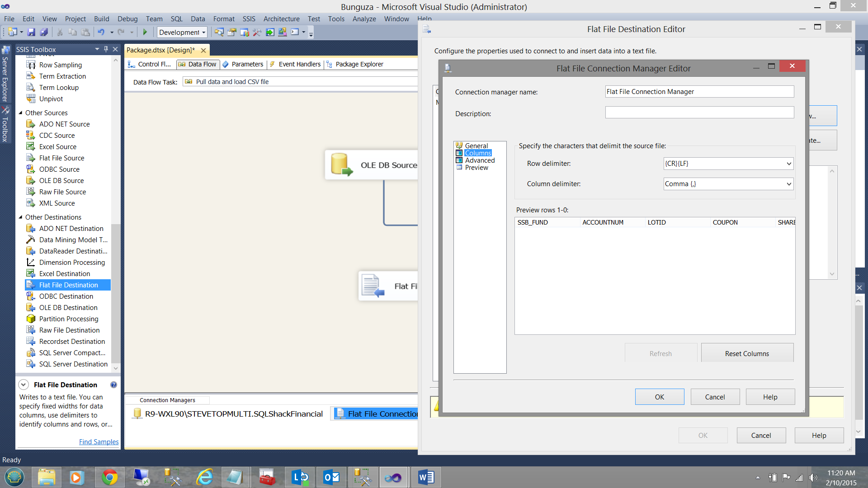868x488 pixels.
Task: Collapse the Flat File Destination description pane
Action: pyautogui.click(x=24, y=385)
